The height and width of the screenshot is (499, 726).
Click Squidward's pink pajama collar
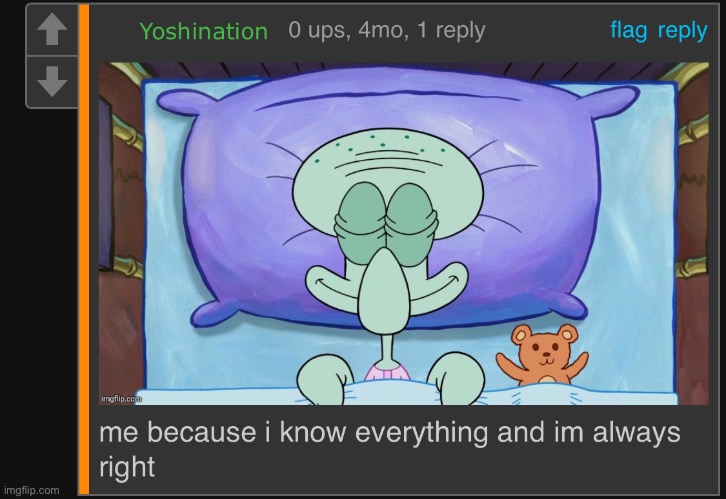[x=388, y=373]
